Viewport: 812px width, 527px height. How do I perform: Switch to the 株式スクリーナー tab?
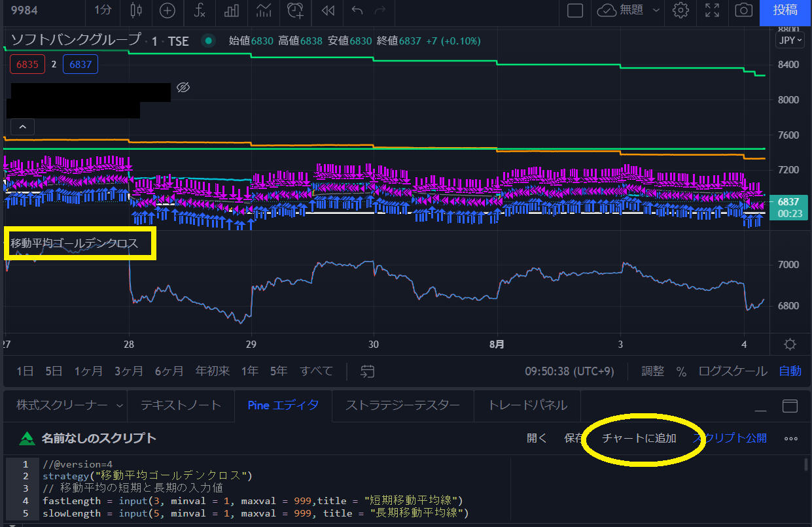point(62,405)
